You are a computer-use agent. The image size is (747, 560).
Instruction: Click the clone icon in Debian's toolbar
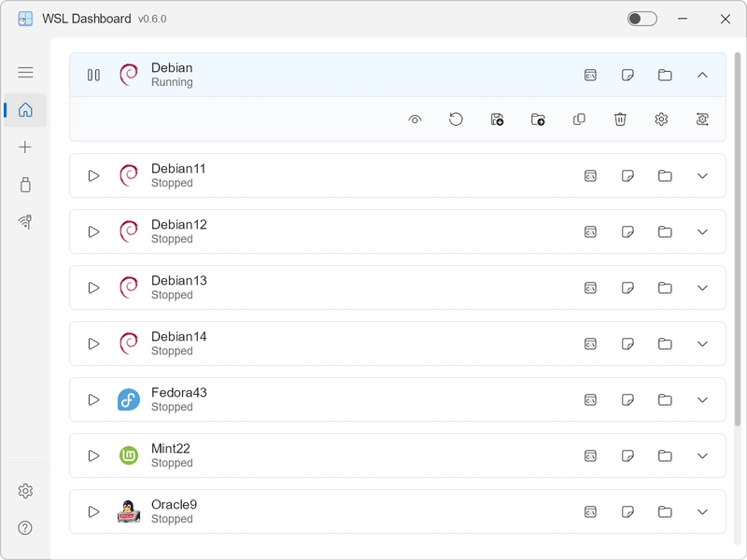click(579, 119)
